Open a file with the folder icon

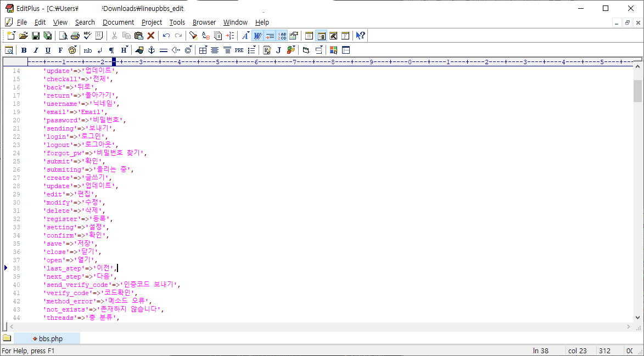(x=23, y=36)
